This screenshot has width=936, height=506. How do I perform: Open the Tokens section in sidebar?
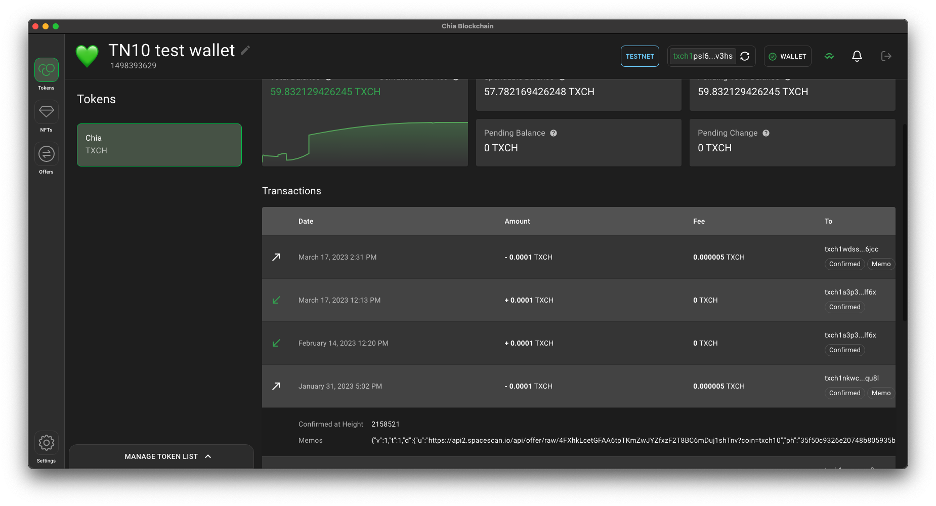point(46,75)
